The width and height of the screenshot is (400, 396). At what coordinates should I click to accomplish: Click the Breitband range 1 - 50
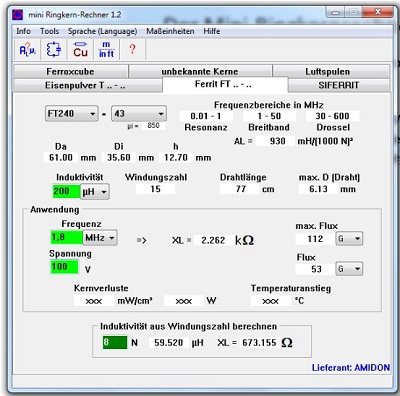click(269, 116)
